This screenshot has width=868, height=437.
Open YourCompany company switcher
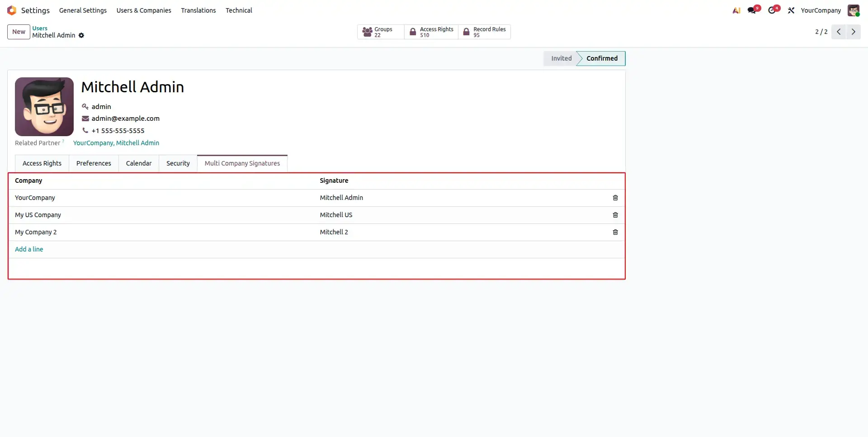pos(821,10)
